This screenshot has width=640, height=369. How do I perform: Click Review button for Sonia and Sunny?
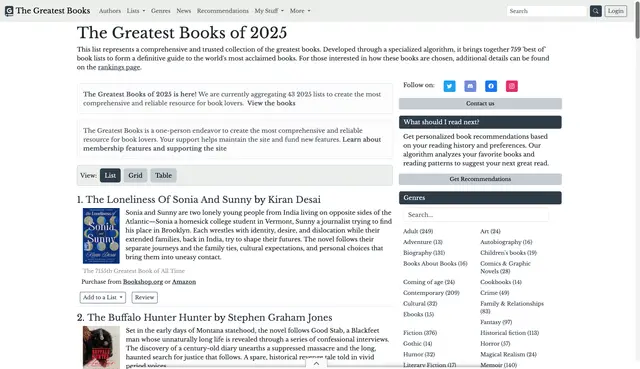(x=144, y=298)
